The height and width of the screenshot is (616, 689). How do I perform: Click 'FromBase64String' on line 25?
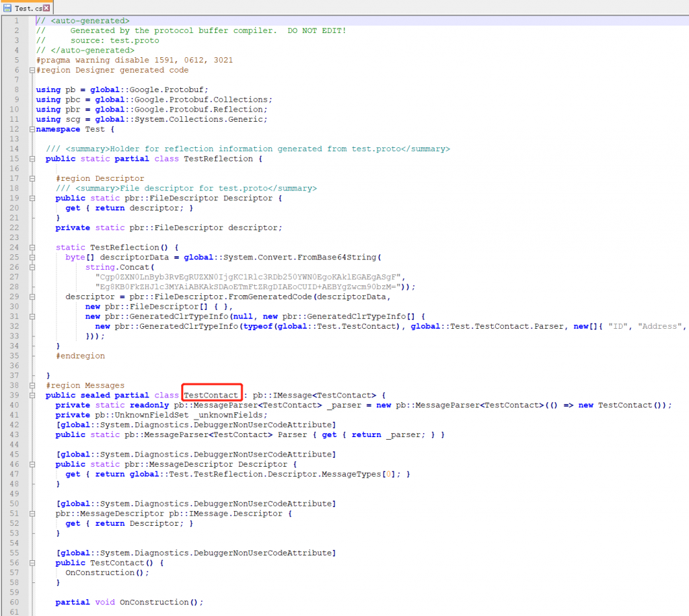coord(336,258)
